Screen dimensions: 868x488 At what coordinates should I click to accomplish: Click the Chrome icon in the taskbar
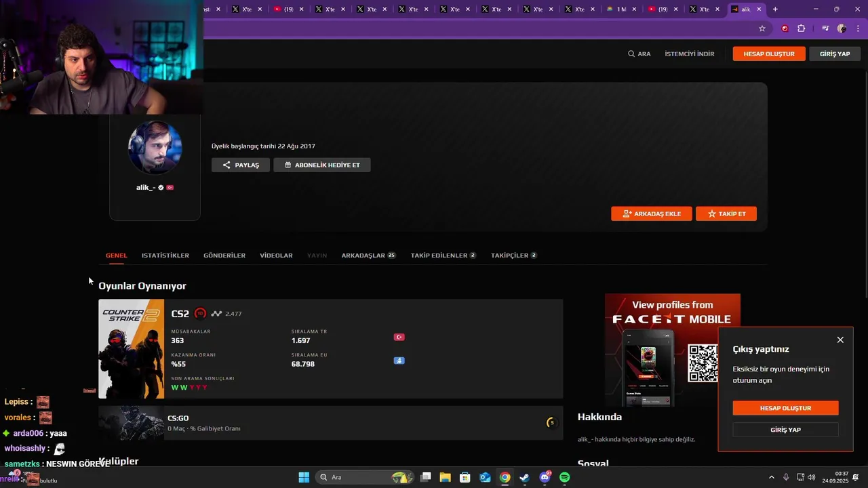(x=505, y=477)
